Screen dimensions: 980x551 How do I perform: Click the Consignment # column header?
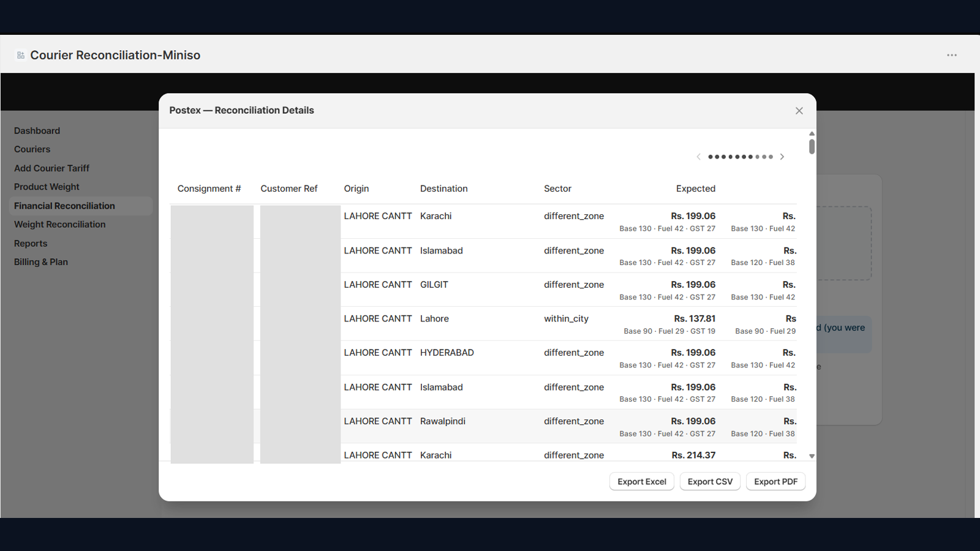[x=209, y=189]
